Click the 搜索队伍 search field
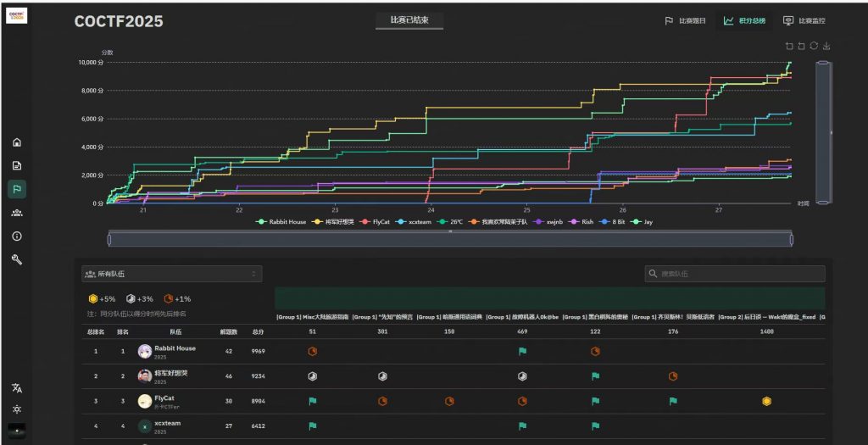The width and height of the screenshot is (868, 445). click(x=735, y=274)
